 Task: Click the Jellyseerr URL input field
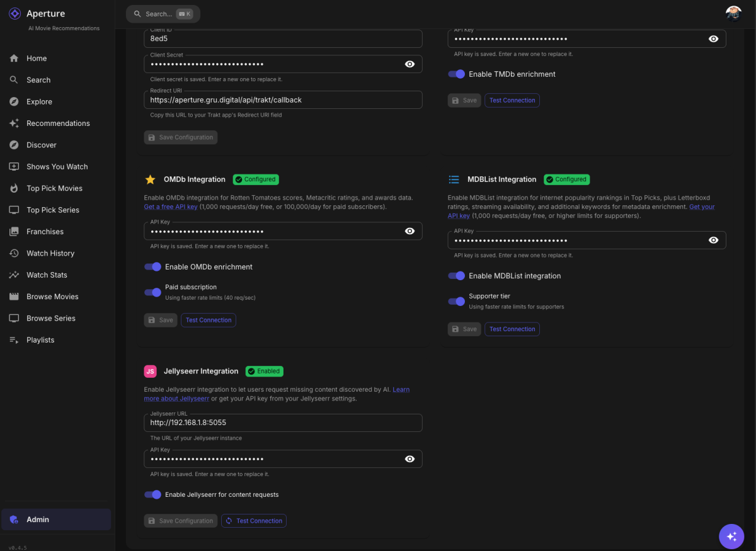click(283, 423)
